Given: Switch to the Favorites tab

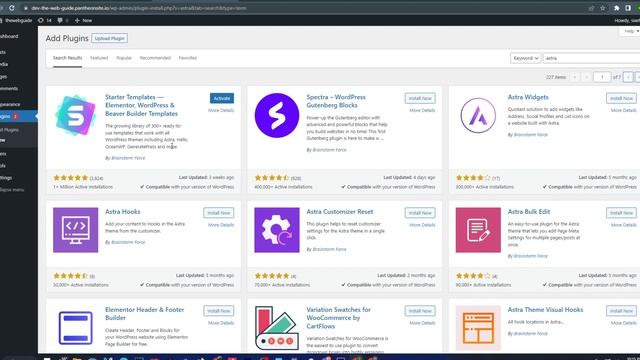Looking at the screenshot, I should click(188, 58).
